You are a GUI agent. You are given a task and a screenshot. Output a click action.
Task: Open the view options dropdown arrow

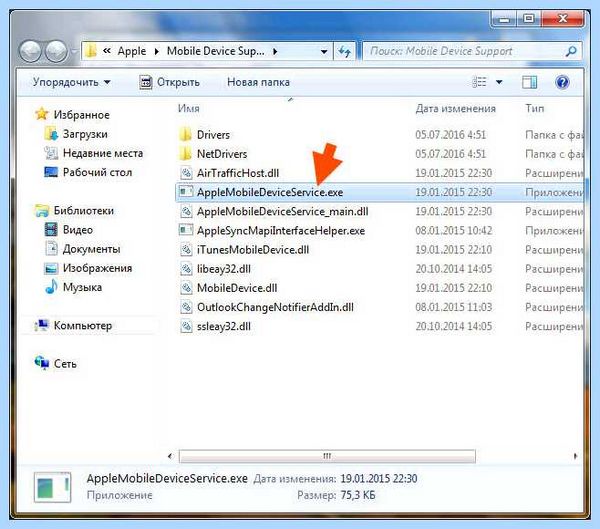click(499, 82)
